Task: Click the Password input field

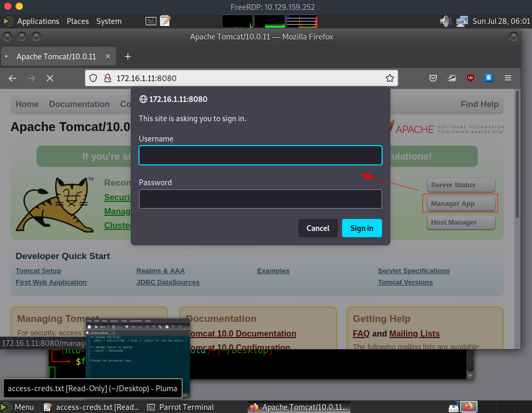Action: (x=260, y=199)
